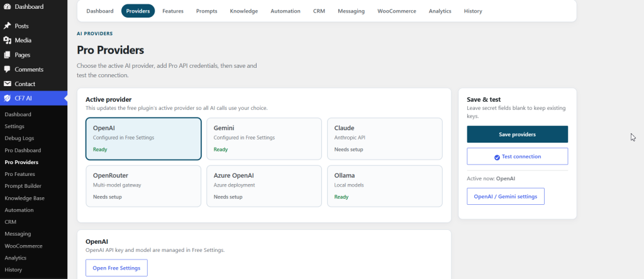Image resolution: width=644 pixels, height=279 pixels.
Task: Click the Comments bubble icon
Action: [7, 69]
